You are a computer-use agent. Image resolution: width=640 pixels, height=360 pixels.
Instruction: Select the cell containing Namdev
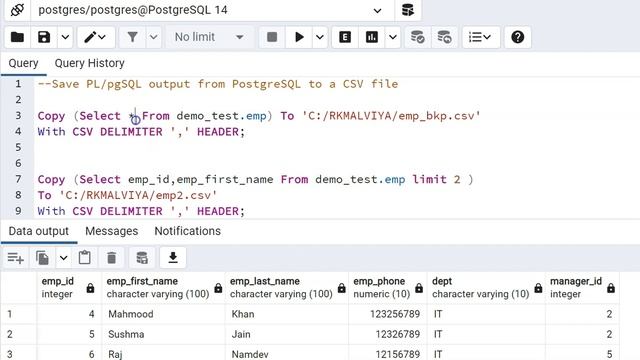tap(287, 353)
